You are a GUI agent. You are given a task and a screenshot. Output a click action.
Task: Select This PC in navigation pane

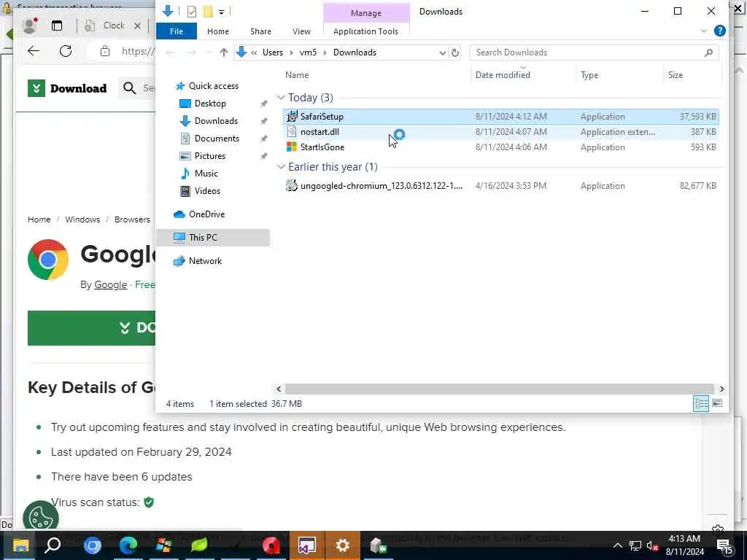(213, 238)
